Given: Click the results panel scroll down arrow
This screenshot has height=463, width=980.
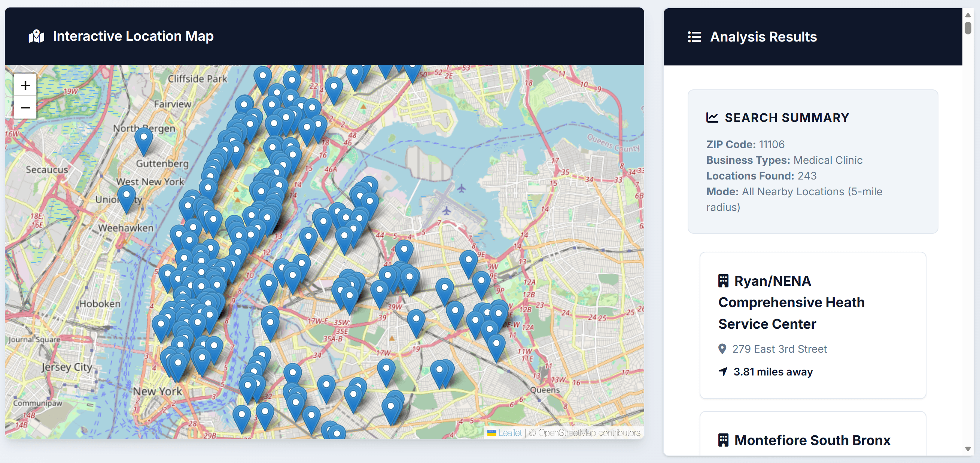Looking at the screenshot, I should (968, 449).
